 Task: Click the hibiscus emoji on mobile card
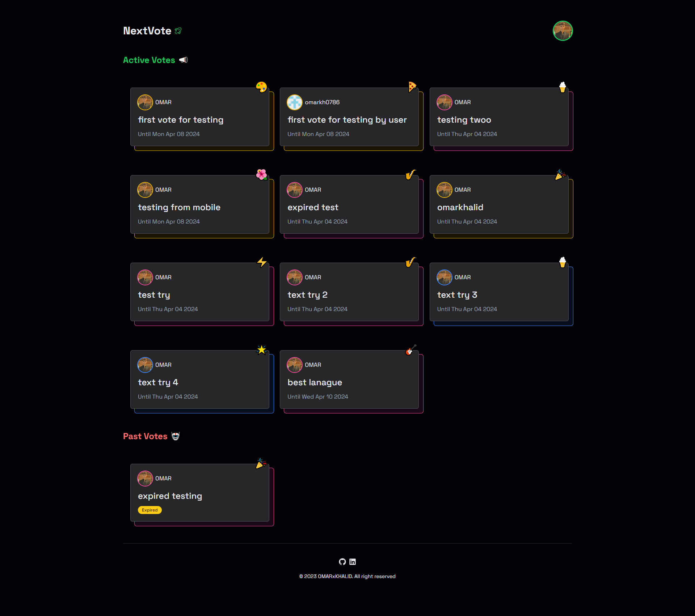[x=261, y=174]
